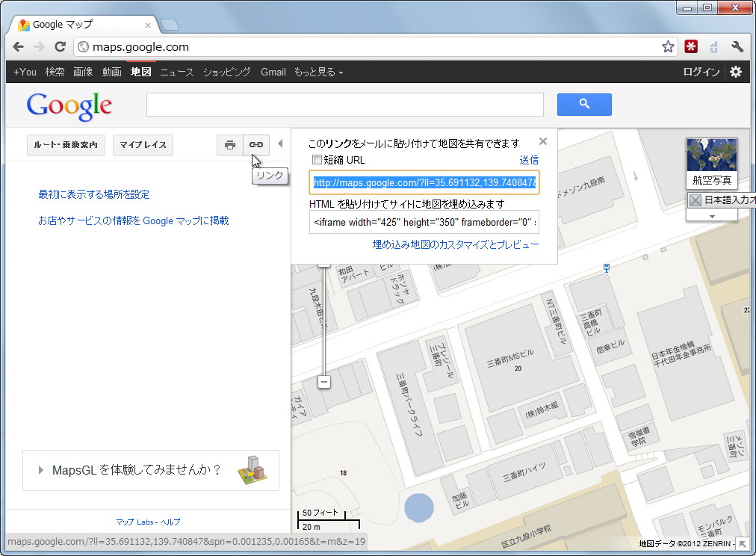The image size is (756, 556).
Task: Open the Google options gear icon
Action: pyautogui.click(x=735, y=72)
